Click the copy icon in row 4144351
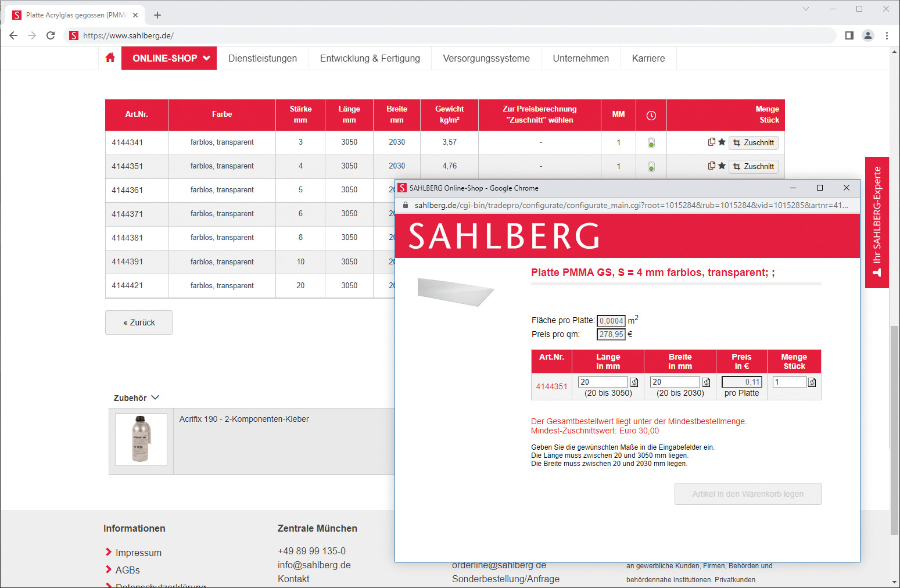 click(711, 166)
